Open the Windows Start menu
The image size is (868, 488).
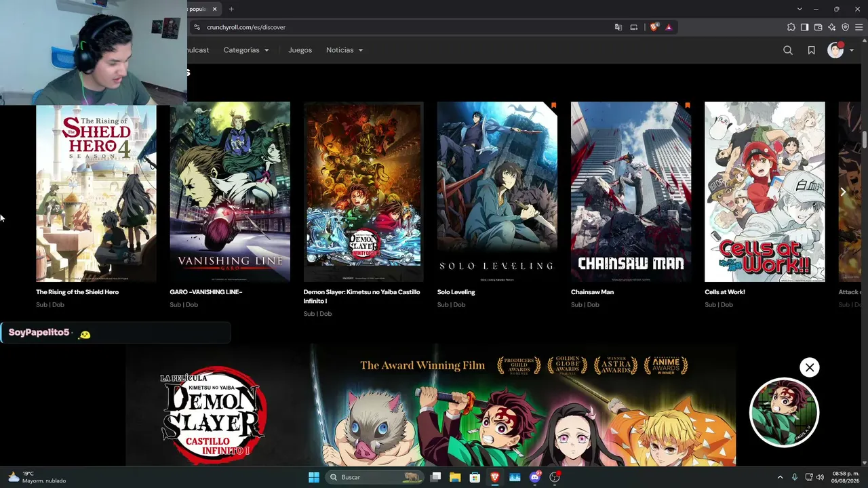click(x=314, y=477)
